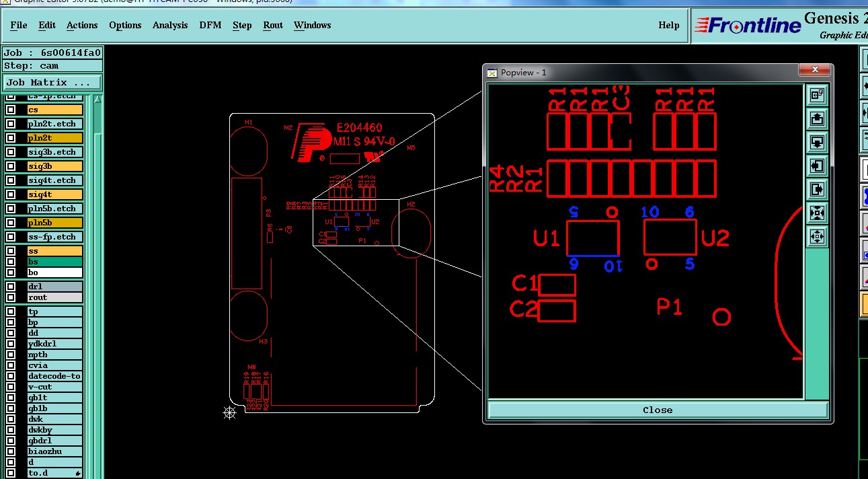The image size is (868, 479).
Task: Pan the Popview down with the arrow icon
Action: click(x=818, y=143)
